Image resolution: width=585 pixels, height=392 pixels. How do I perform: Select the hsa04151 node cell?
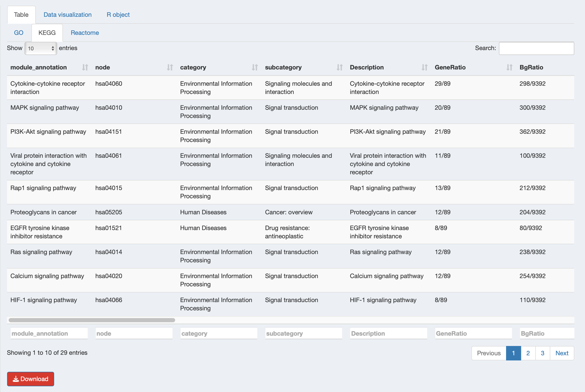point(109,132)
